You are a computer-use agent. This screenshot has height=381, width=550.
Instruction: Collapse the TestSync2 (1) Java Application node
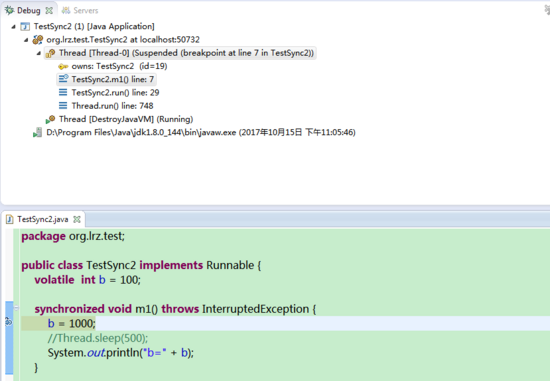pyautogui.click(x=13, y=26)
